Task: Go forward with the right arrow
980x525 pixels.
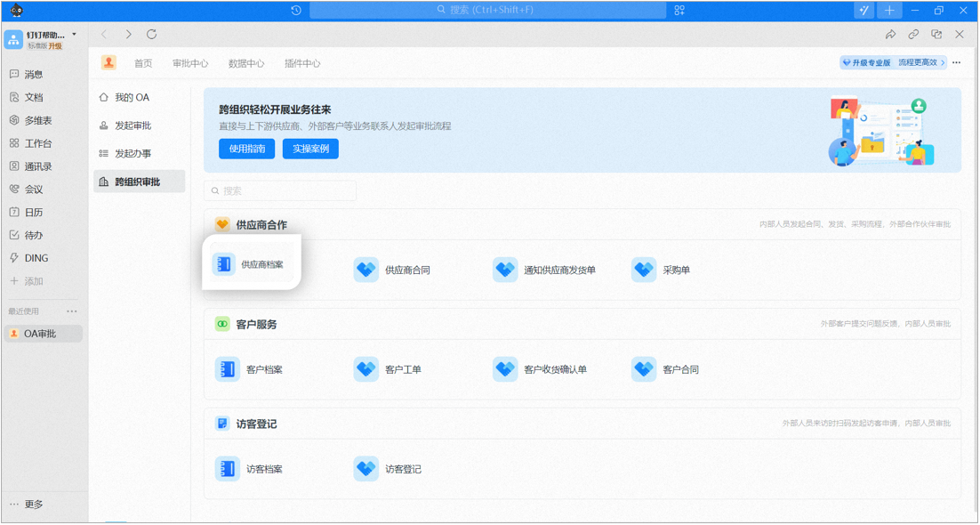Action: tap(128, 35)
